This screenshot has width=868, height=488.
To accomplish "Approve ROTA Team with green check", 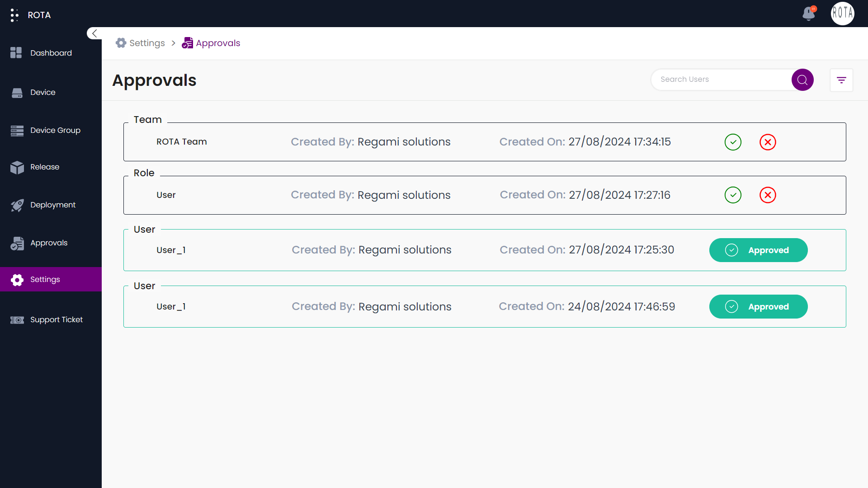I will 733,142.
